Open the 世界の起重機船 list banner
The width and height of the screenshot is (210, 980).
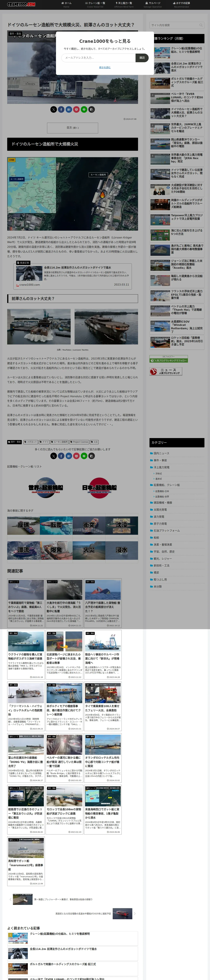[46, 488]
